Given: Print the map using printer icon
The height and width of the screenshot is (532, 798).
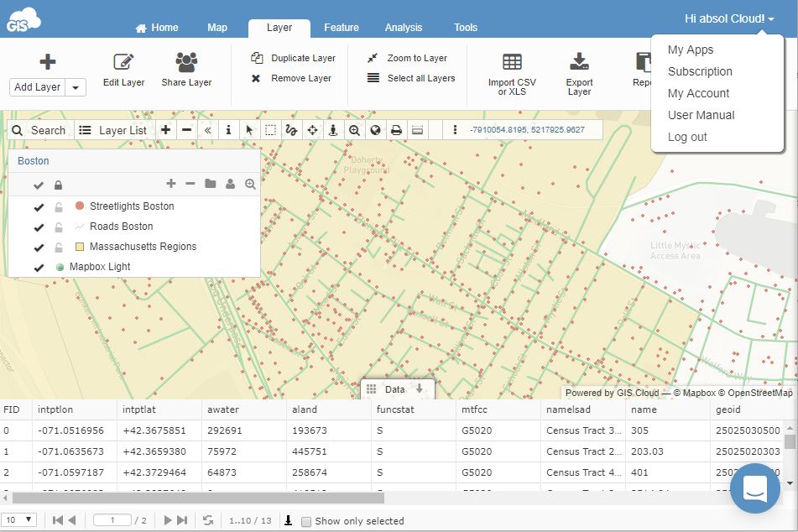Looking at the screenshot, I should pos(396,130).
